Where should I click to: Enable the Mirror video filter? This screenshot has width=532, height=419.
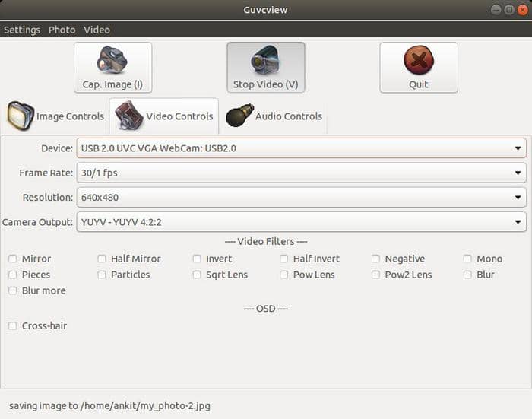coord(13,259)
